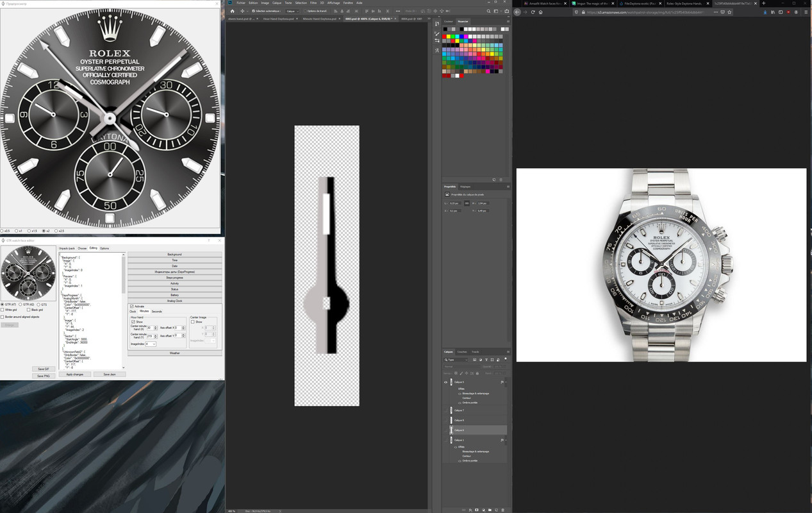Image resolution: width=812 pixels, height=513 pixels.
Task: Click the browser home icon
Action: (x=541, y=12)
